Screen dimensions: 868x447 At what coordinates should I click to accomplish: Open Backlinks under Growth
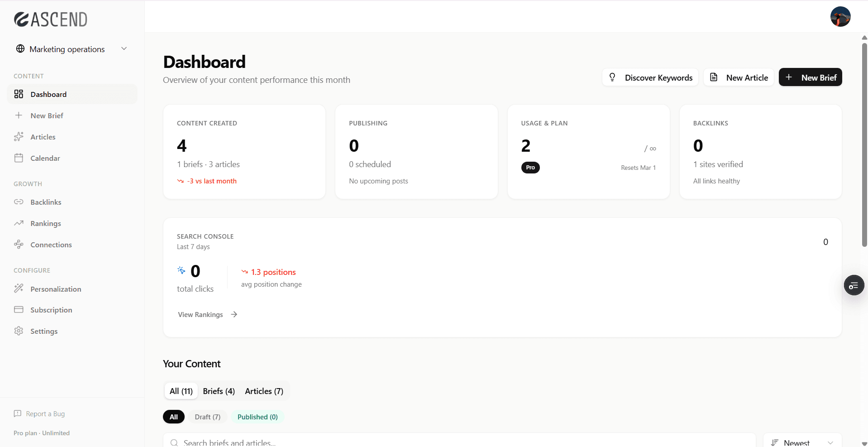coord(46,202)
